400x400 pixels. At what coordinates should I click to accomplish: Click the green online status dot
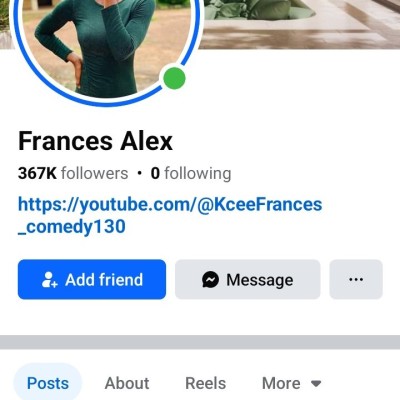click(x=174, y=78)
